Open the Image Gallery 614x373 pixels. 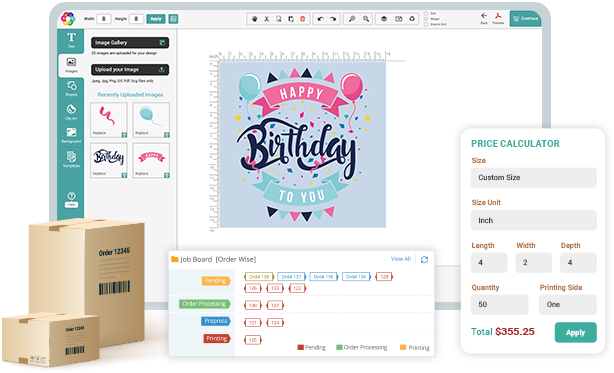130,42
